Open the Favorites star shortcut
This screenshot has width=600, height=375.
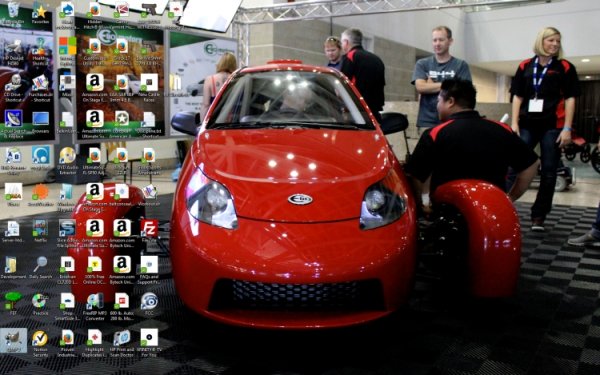click(40, 12)
